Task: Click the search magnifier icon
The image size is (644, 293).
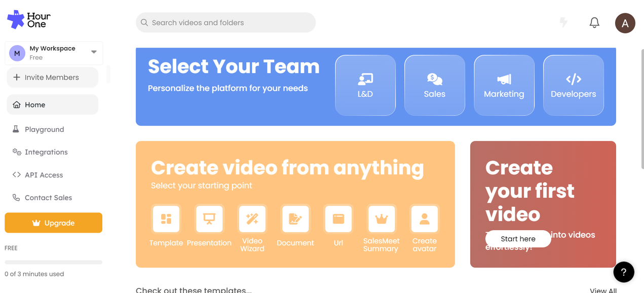Action: pyautogui.click(x=144, y=23)
